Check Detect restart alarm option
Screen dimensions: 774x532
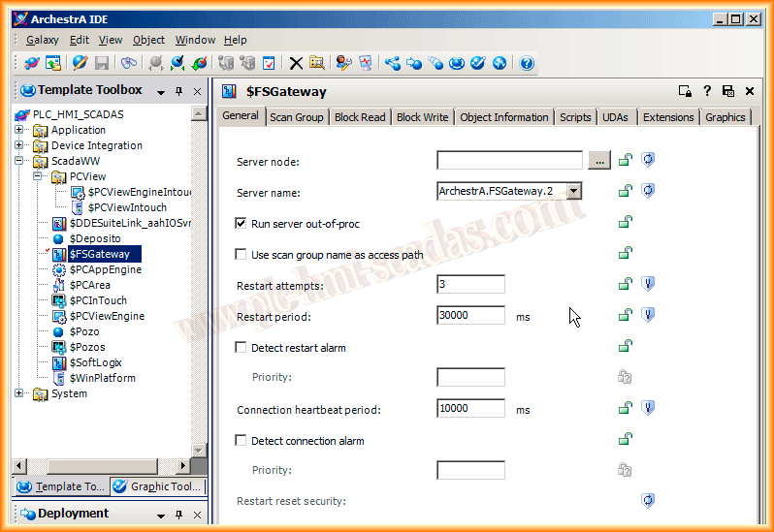(242, 347)
